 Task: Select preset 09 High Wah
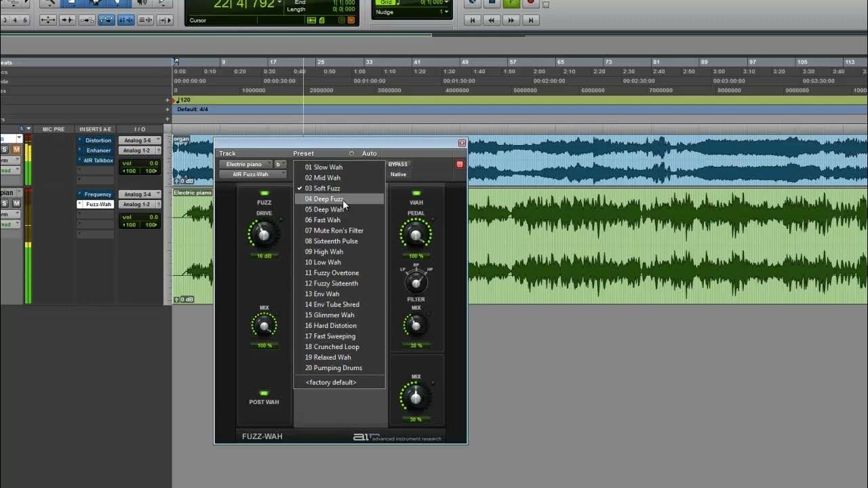339,251
